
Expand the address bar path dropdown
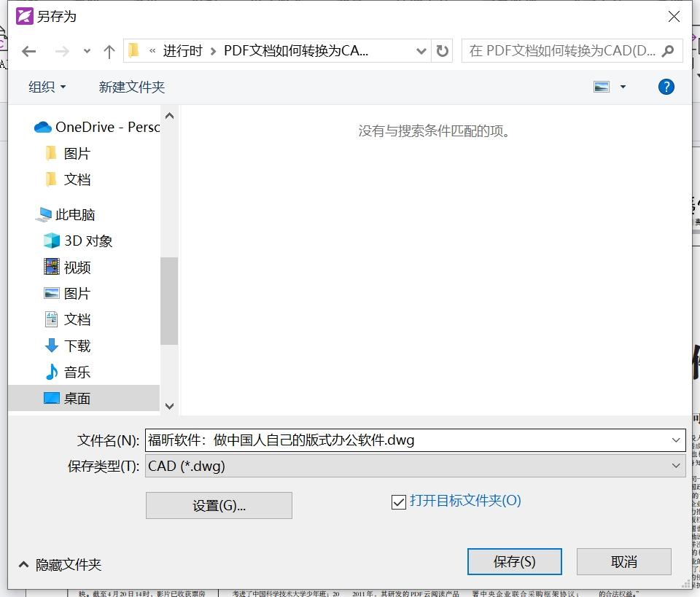421,51
